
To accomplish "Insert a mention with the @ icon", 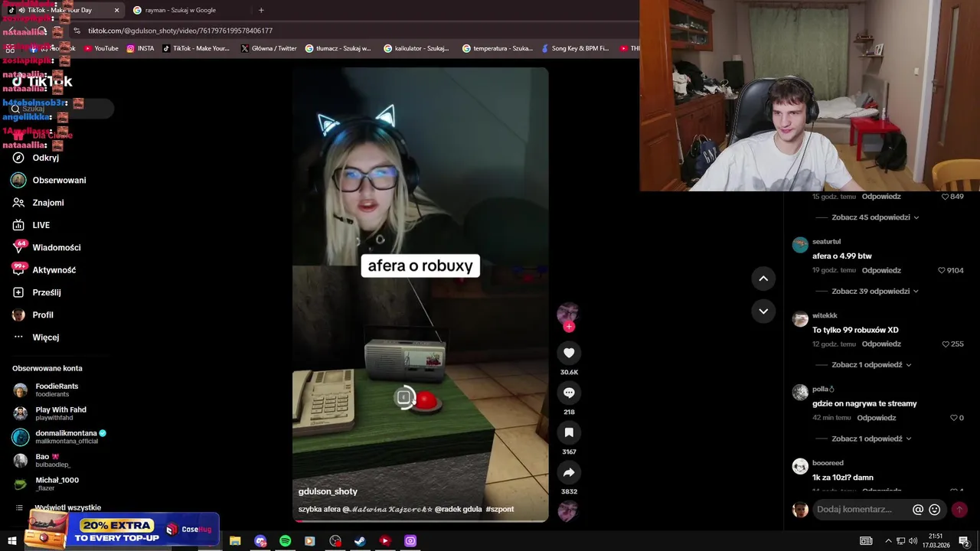I will [x=918, y=510].
